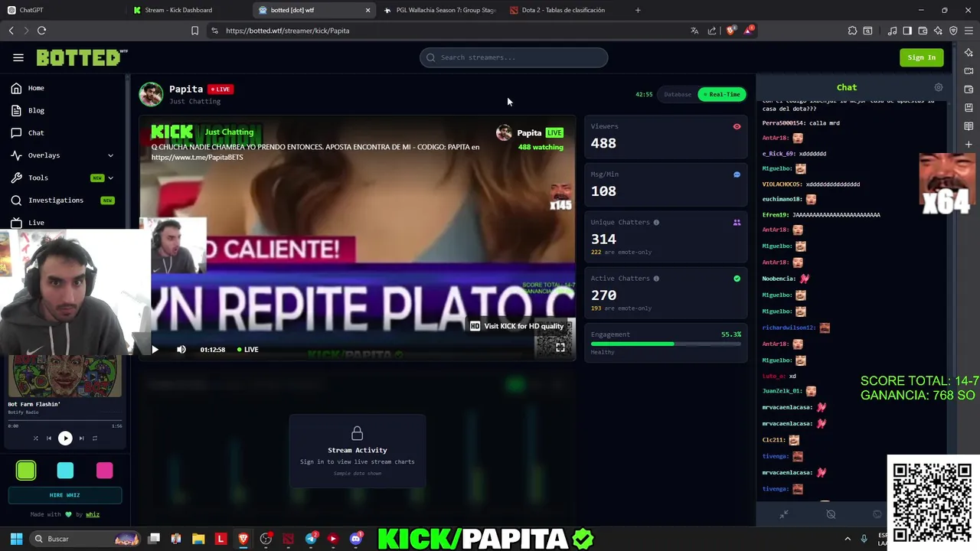
Task: Select the cyan theme color swatch
Action: pyautogui.click(x=65, y=471)
